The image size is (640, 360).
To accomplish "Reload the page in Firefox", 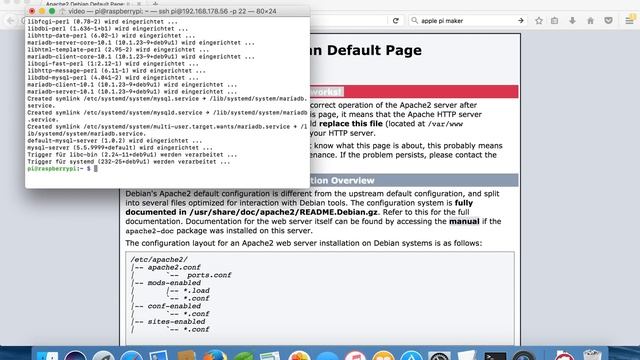I will (x=396, y=20).
